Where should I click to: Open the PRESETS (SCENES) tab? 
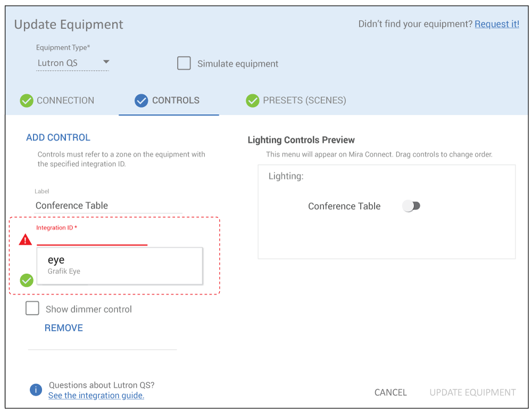pyautogui.click(x=304, y=100)
